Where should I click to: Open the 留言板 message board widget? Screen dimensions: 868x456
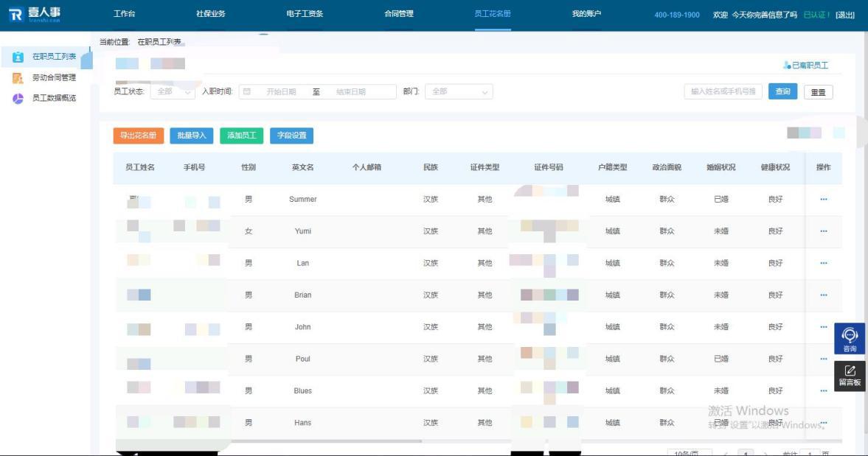point(850,375)
